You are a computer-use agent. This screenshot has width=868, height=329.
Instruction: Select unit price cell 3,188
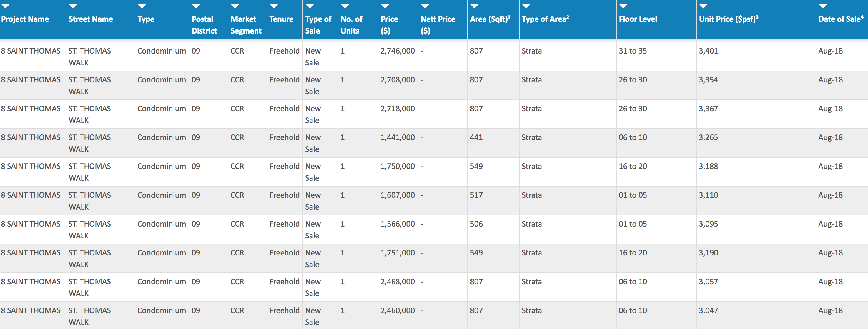(708, 166)
